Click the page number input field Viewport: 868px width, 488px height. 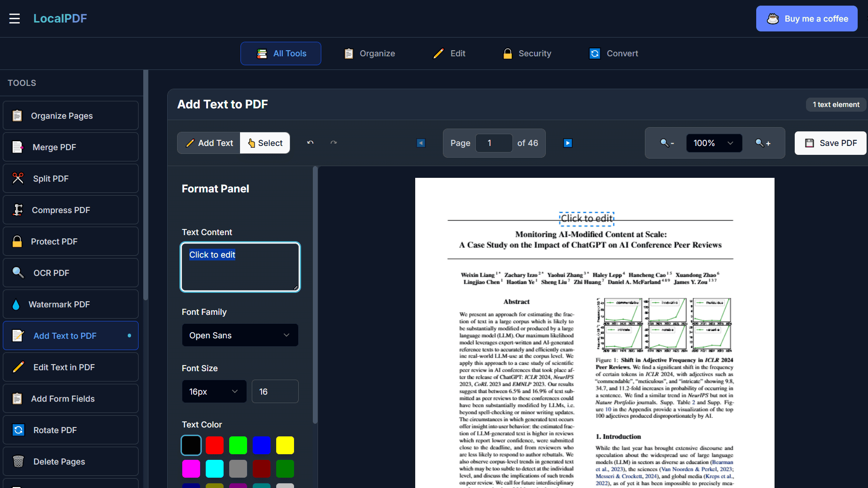(494, 143)
